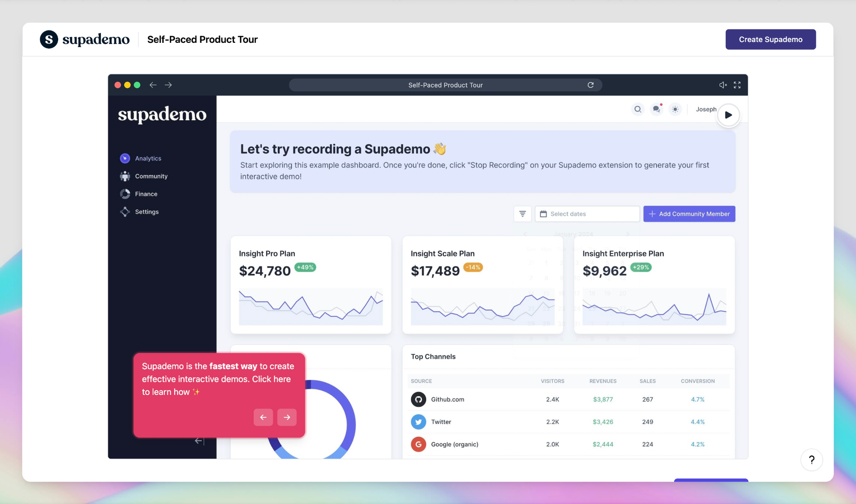Mute the demo audio speaker icon

point(723,85)
